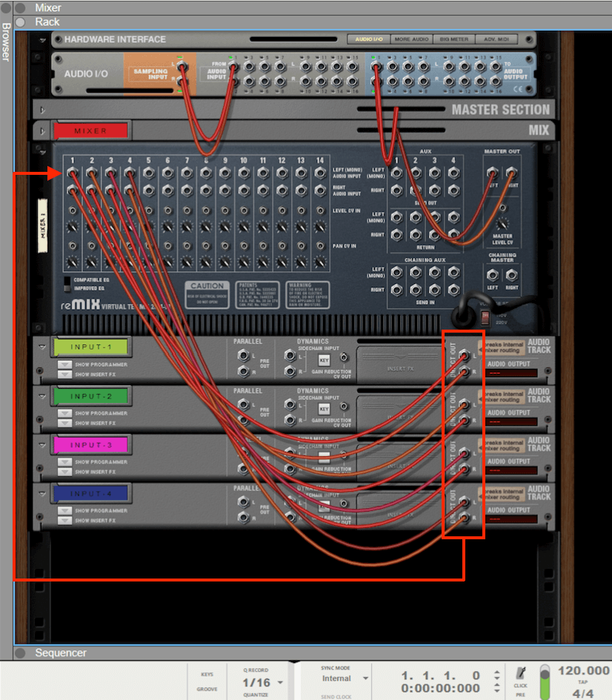Click channel 14 Level CV In jack
Viewport: 612px width, 700px height.
click(320, 210)
